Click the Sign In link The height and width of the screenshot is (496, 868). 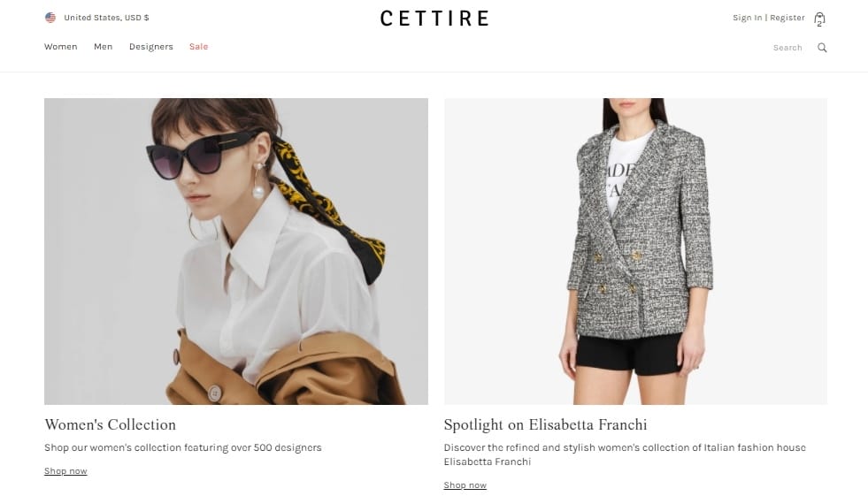748,18
